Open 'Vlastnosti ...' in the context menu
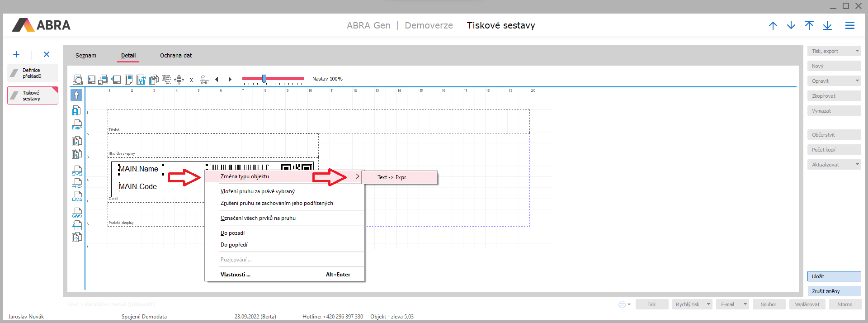 (236, 275)
